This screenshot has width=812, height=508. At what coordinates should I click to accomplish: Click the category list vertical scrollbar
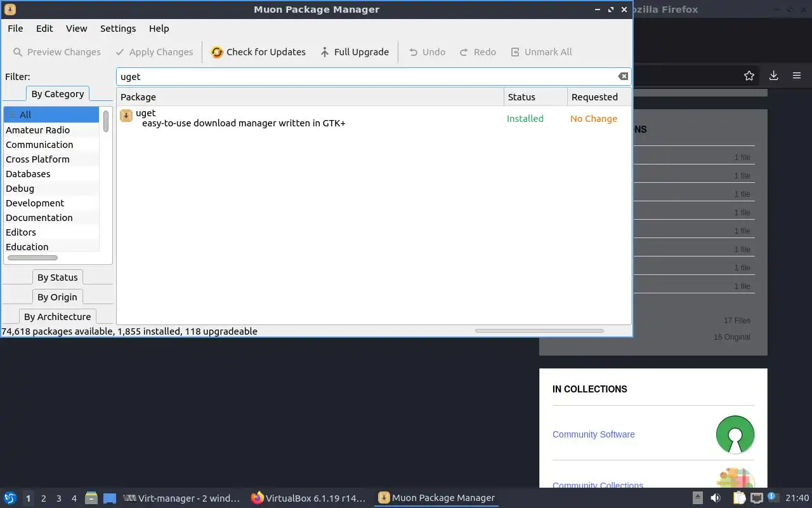tap(106, 121)
